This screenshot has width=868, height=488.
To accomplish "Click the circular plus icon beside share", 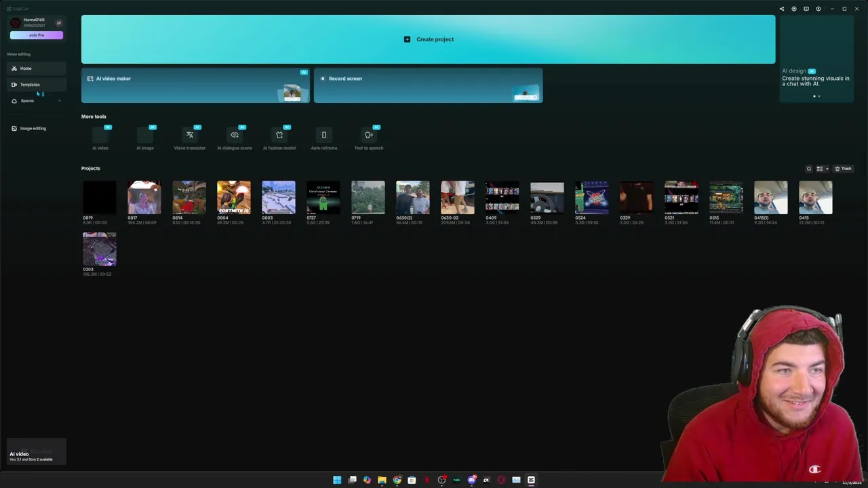I will [x=794, y=9].
